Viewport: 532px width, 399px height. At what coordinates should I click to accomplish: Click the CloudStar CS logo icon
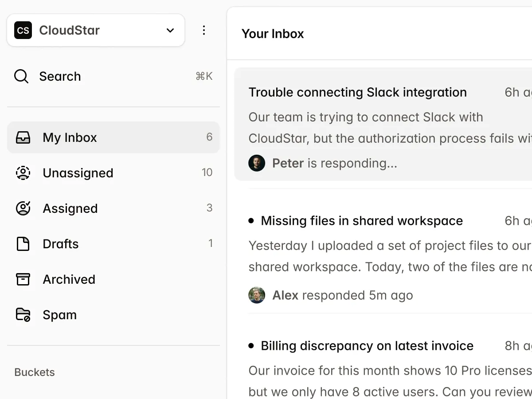(x=23, y=30)
